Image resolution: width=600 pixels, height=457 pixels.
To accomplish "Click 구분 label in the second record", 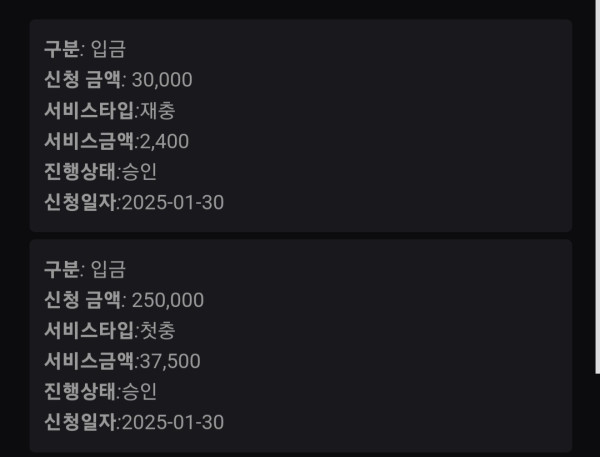I will (62, 269).
